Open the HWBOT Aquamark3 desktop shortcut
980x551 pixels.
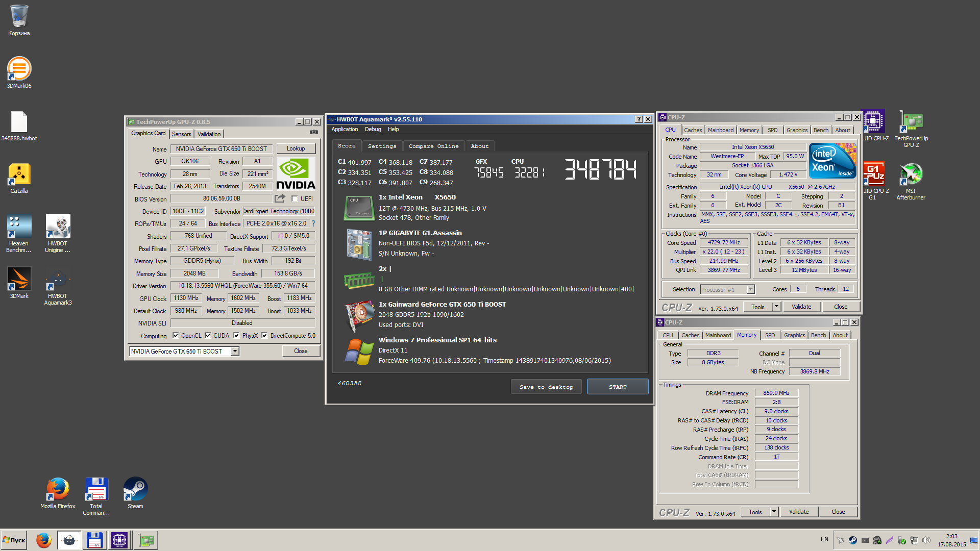tap(58, 286)
